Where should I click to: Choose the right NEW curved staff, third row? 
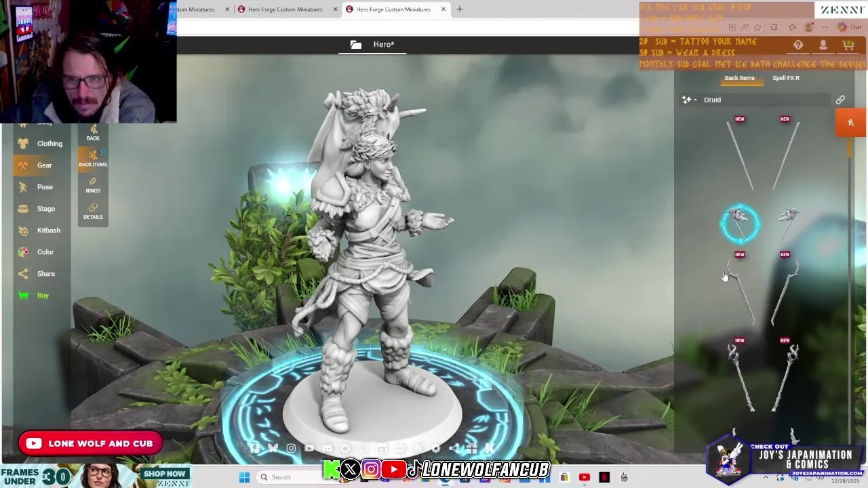coord(785,290)
